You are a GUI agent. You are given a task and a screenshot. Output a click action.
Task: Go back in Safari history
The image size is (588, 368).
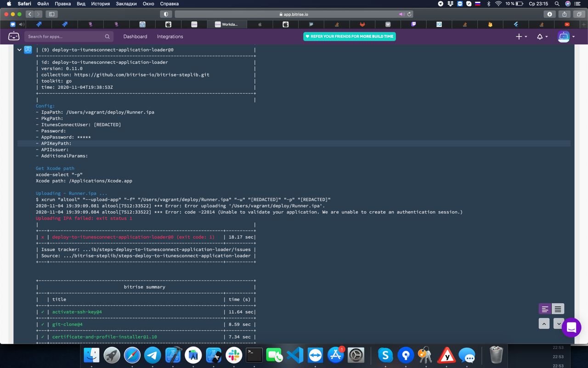click(x=30, y=14)
